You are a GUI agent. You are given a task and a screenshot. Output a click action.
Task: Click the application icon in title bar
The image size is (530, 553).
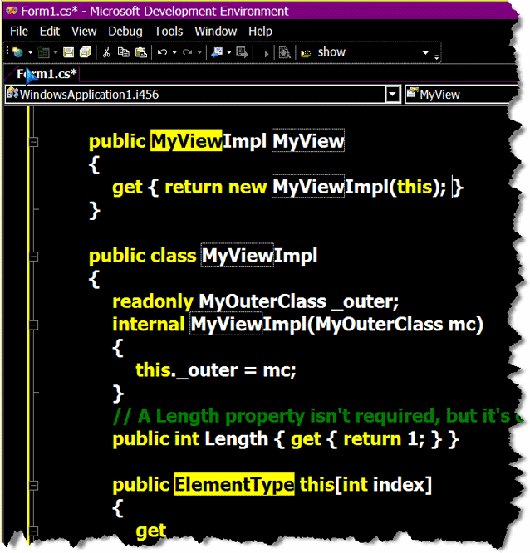pos(11,11)
